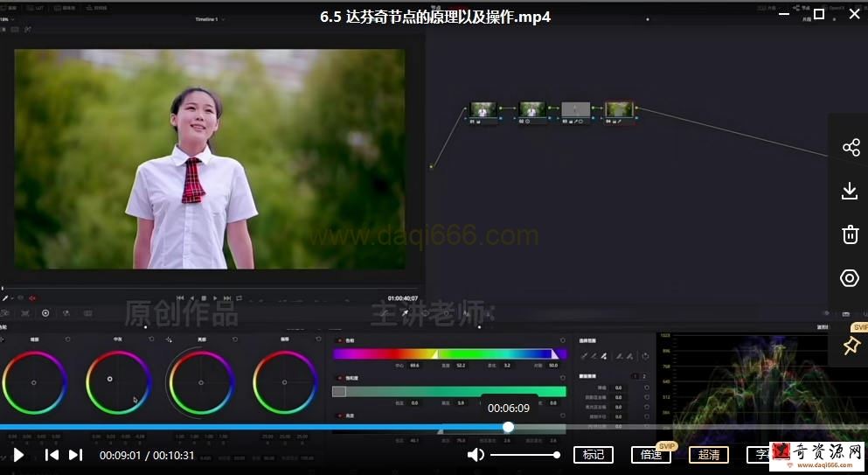868x475 pixels.
Task: Play the paused tutorial video
Action: pyautogui.click(x=18, y=455)
